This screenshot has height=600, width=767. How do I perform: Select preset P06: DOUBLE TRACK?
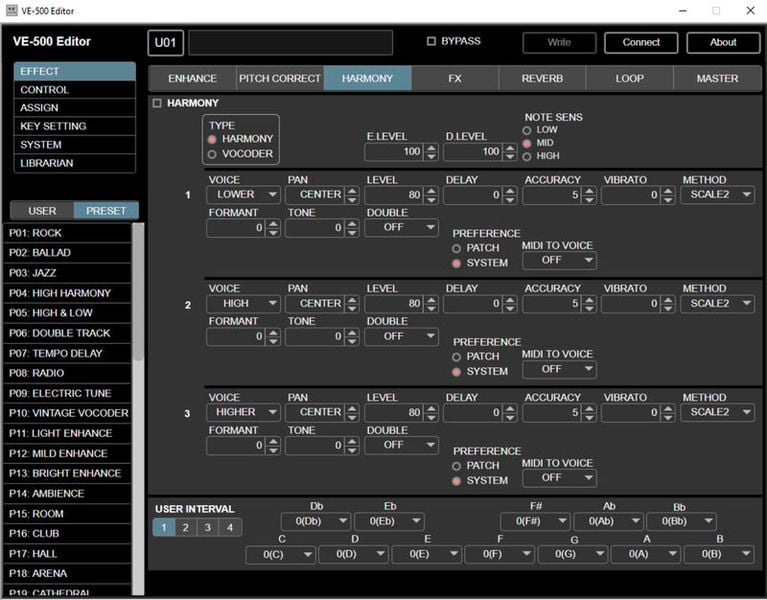(67, 333)
